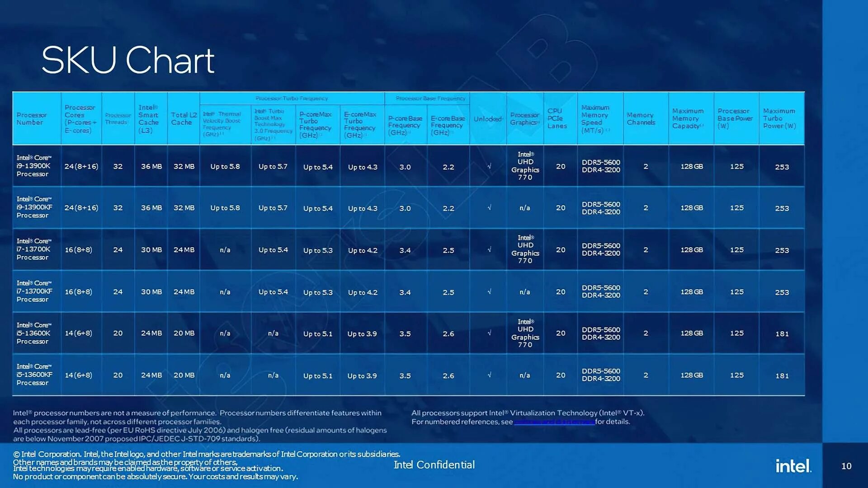The height and width of the screenshot is (488, 868).
Task: Click the checkmark unlock icon for i7-13700KF
Action: tap(489, 291)
